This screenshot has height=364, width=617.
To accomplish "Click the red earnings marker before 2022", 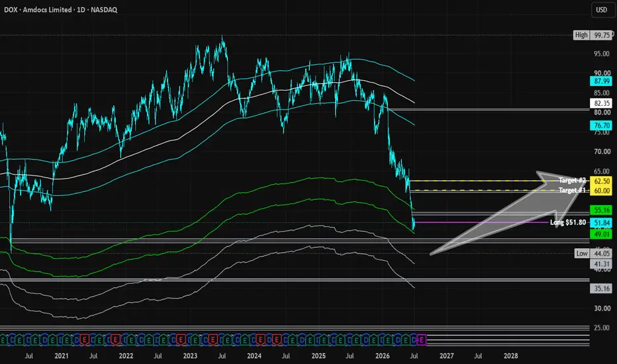I will (x=115, y=340).
